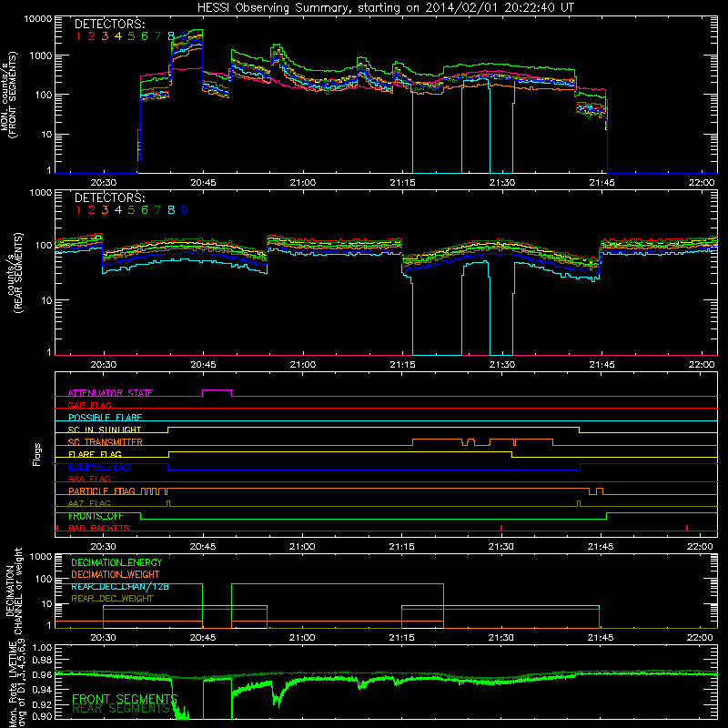Select orange detector 3 in rear segments legend
The image size is (728, 728).
[x=105, y=210]
